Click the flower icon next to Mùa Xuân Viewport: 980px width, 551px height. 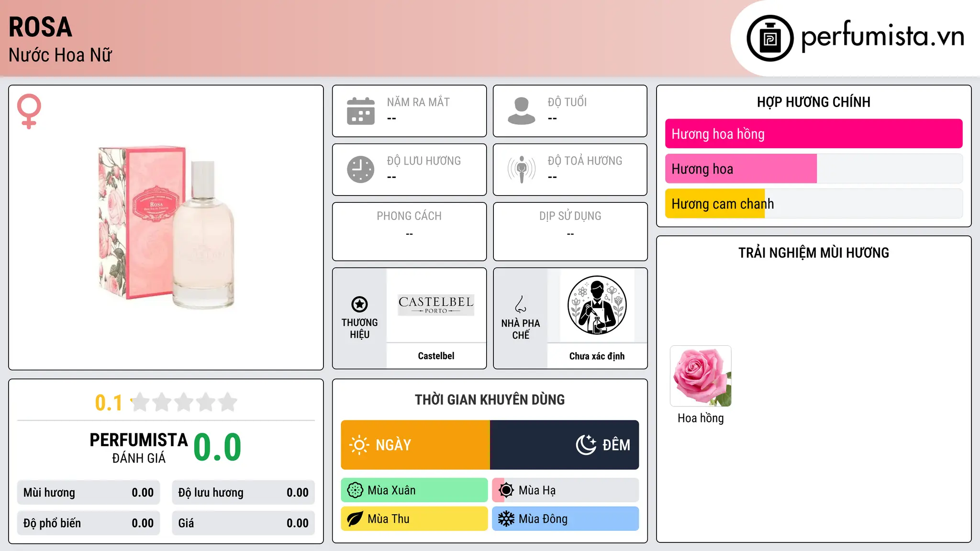tap(355, 490)
